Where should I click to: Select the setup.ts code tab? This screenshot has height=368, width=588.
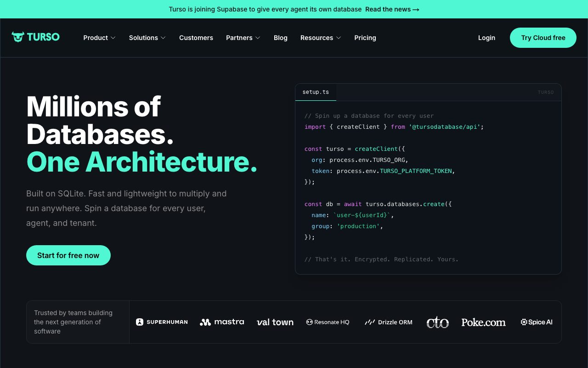coord(316,92)
